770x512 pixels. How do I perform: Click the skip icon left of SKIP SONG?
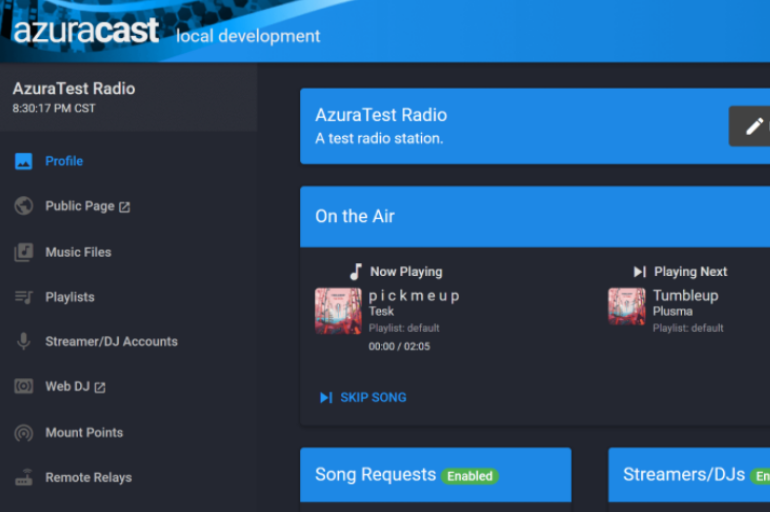click(326, 397)
